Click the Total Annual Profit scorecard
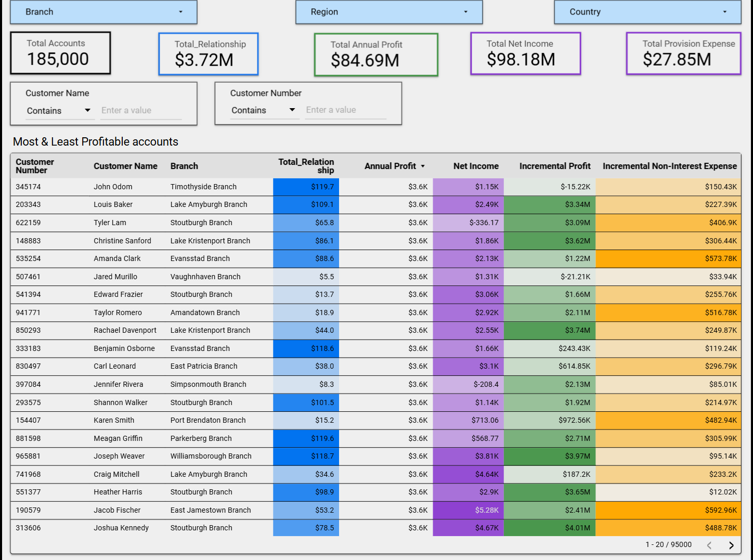 pyautogui.click(x=376, y=55)
